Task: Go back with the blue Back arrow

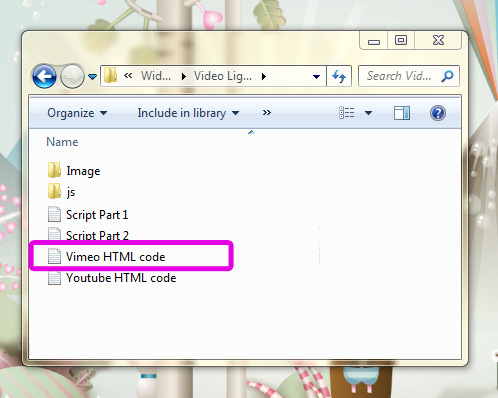Action: coord(44,76)
